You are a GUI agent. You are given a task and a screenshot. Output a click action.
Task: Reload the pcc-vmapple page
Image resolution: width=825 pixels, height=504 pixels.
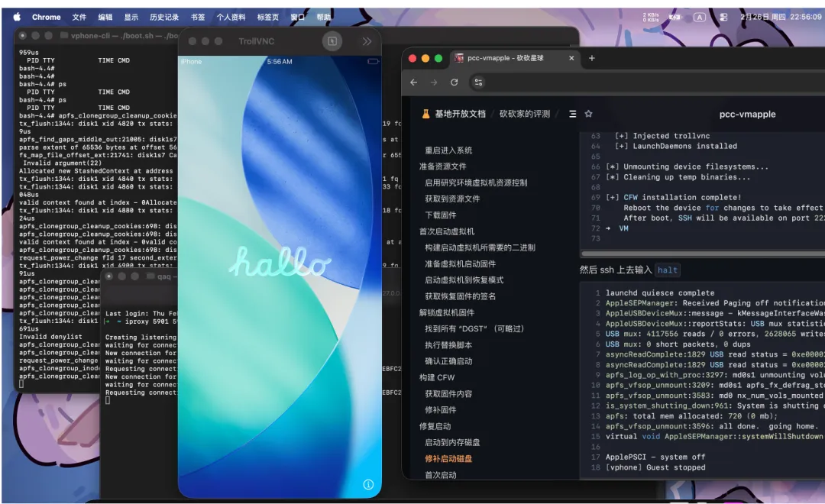[454, 82]
